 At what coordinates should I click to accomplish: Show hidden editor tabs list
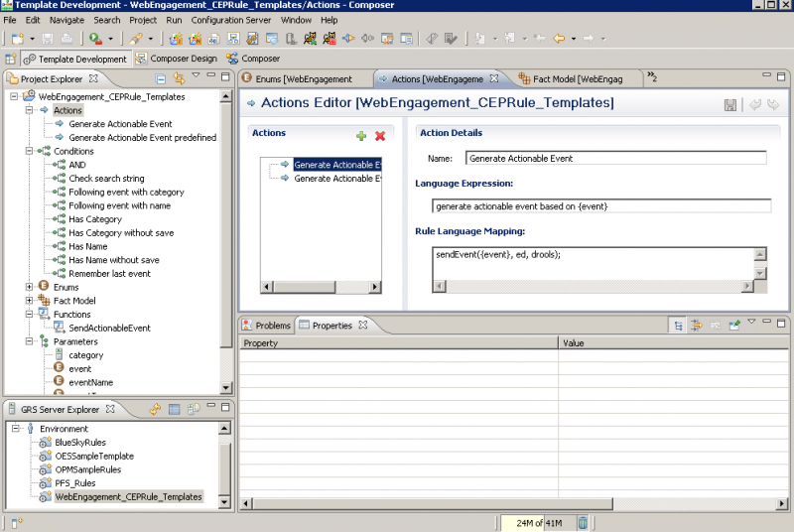point(652,77)
